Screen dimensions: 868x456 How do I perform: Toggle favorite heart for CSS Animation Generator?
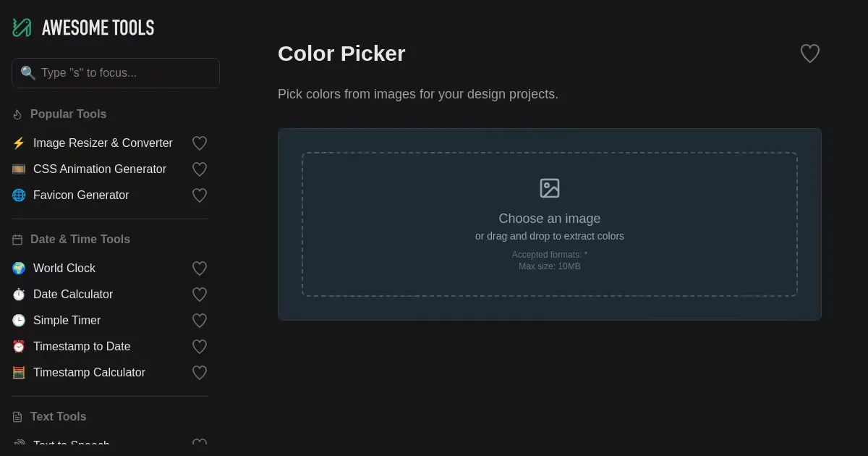[200, 169]
